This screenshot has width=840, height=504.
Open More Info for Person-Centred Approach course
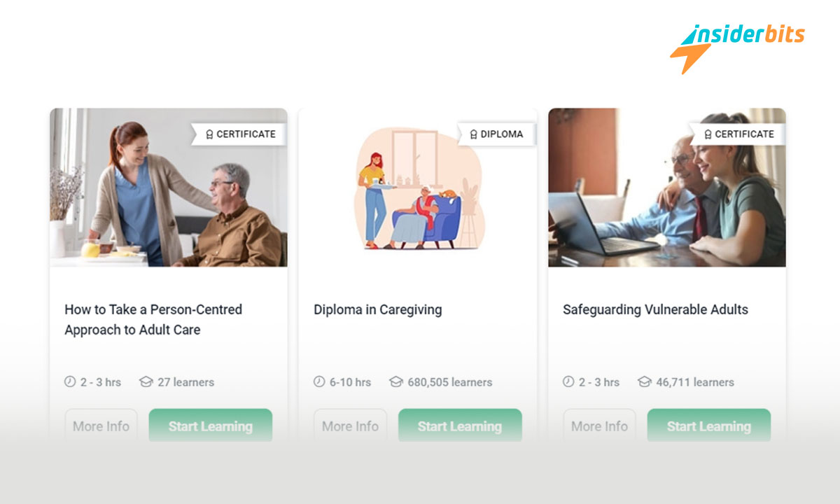(x=101, y=426)
